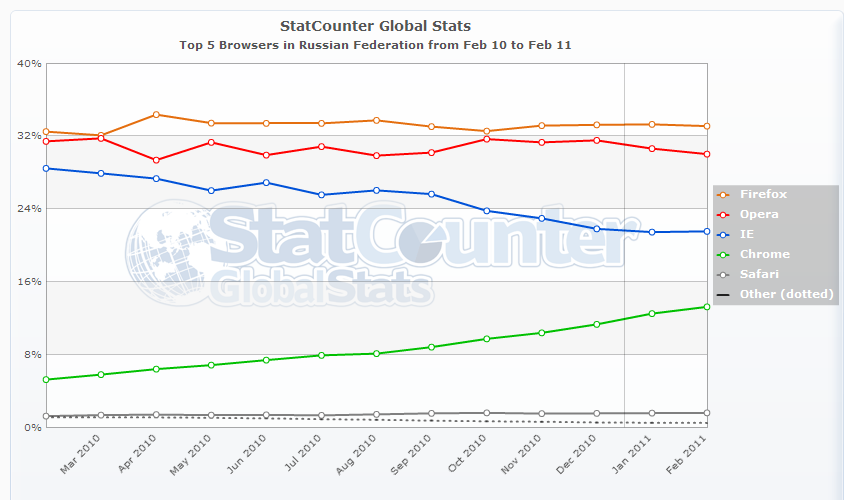854x500 pixels.
Task: Click the Other (dotted) legend label
Action: coord(787,294)
